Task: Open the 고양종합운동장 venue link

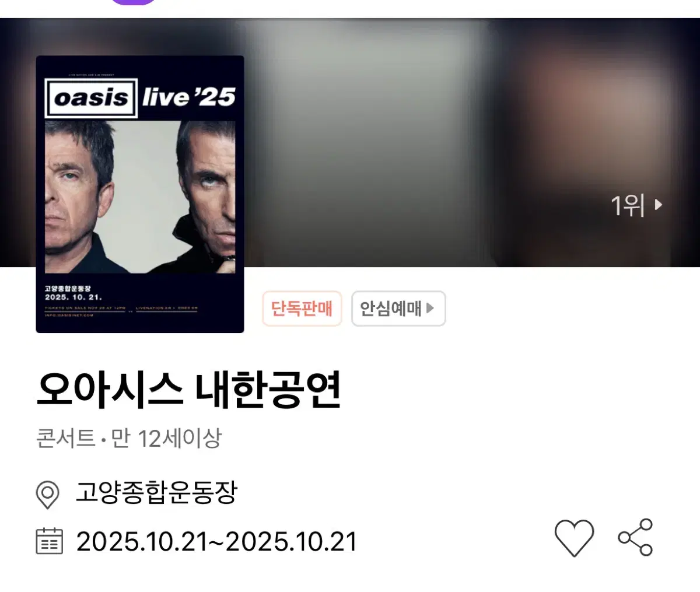Action: click(x=156, y=493)
